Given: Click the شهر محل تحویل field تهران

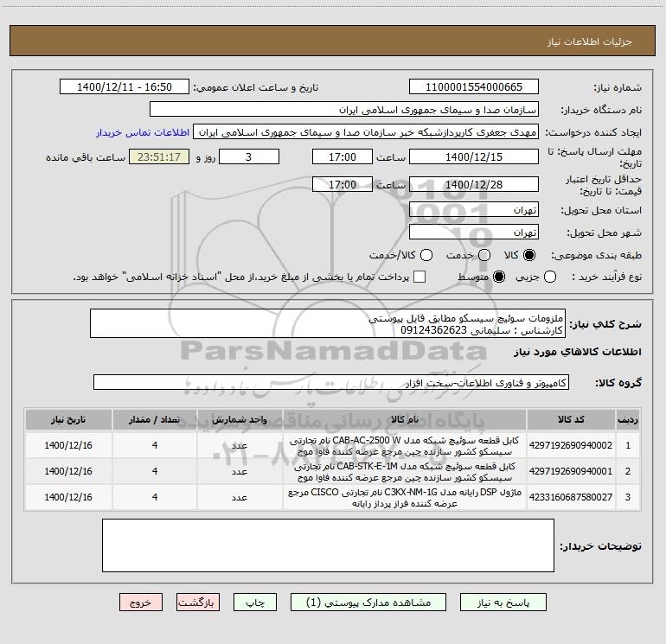Looking at the screenshot, I should pos(474,233).
